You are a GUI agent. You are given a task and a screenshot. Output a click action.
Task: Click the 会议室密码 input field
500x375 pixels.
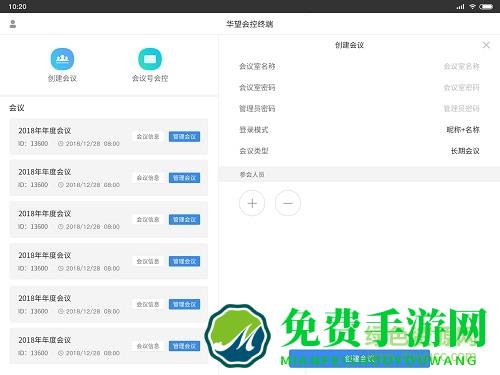[x=359, y=87]
